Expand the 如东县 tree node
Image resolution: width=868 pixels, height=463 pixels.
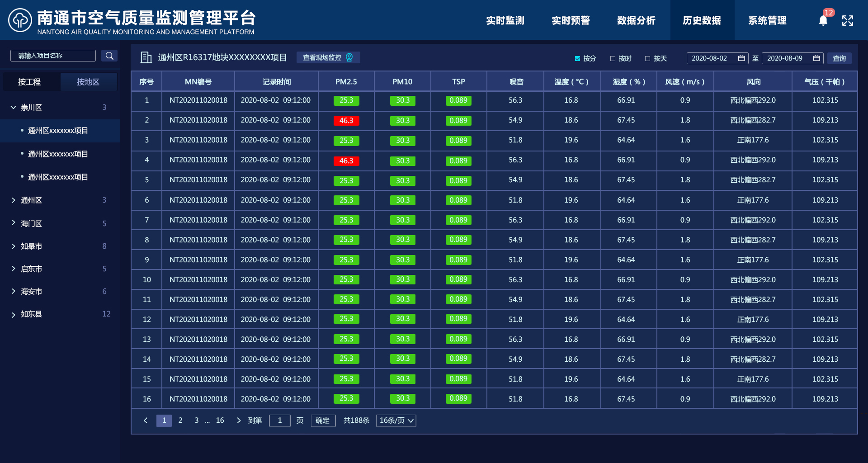point(14,314)
